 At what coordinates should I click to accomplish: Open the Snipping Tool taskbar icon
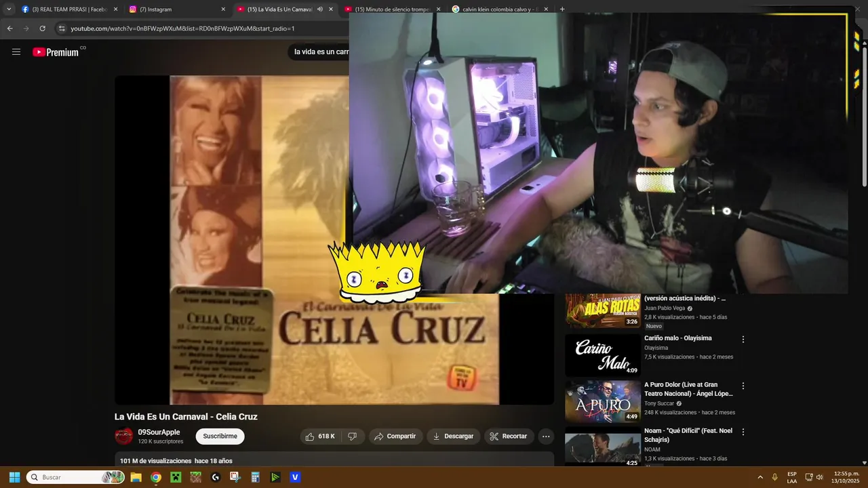[x=235, y=477]
